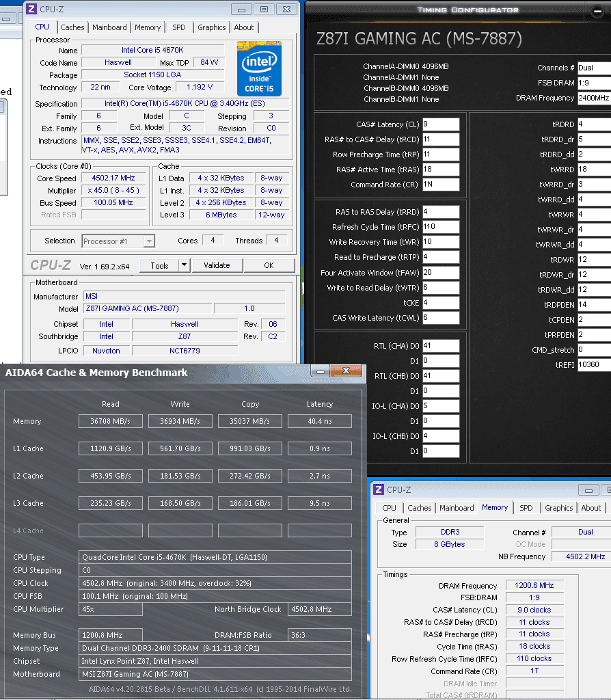Click the Tools button in CPU-Z
The width and height of the screenshot is (611, 700).
coord(159,265)
